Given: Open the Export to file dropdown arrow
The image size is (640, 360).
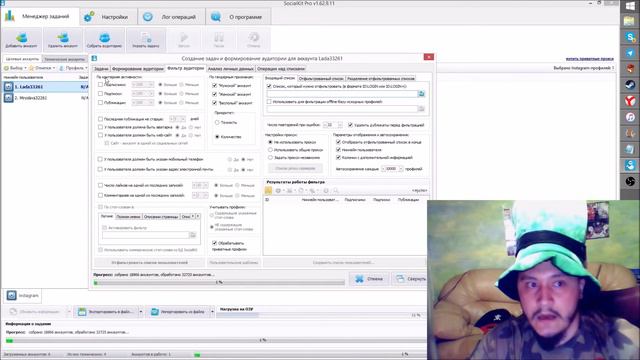Looking at the screenshot, I should [141, 311].
